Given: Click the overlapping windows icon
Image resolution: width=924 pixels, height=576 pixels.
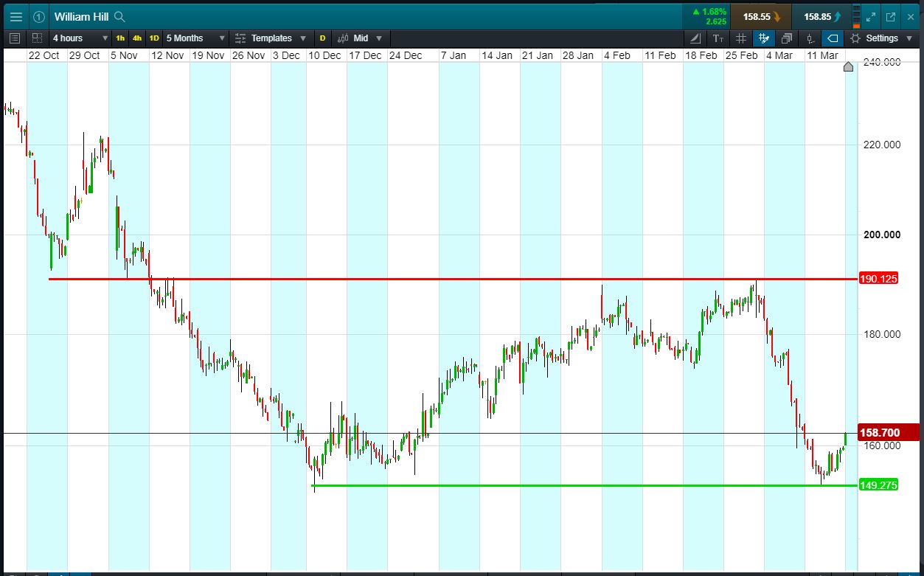Looking at the screenshot, I should click(786, 38).
